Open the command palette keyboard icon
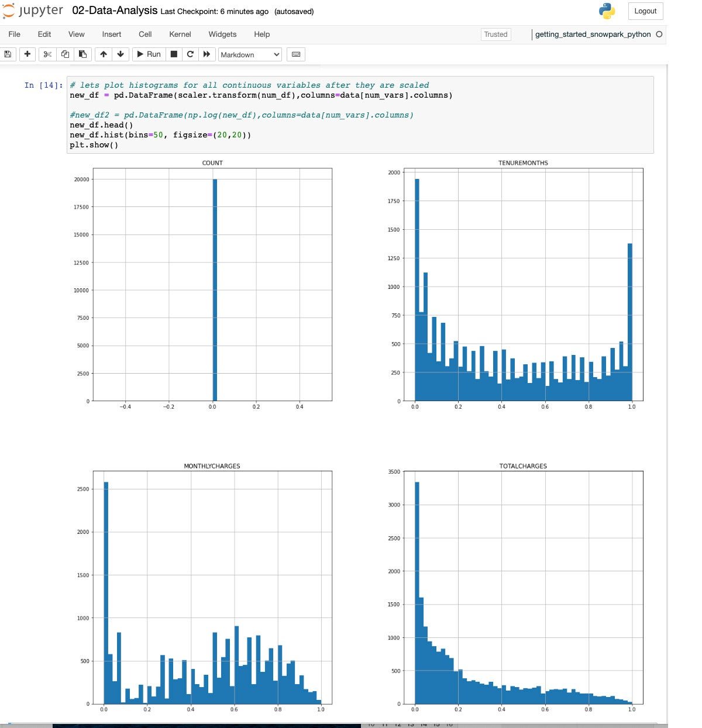 tap(296, 54)
